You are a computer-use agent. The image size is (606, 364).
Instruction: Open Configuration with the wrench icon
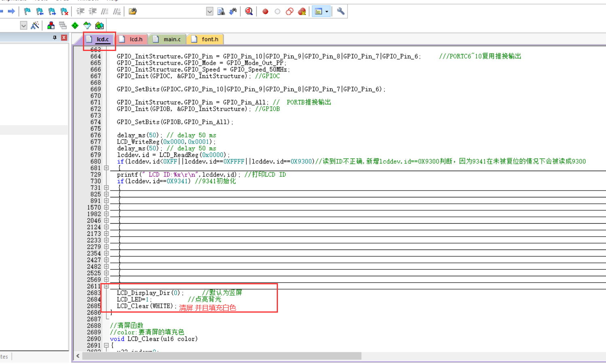point(341,11)
